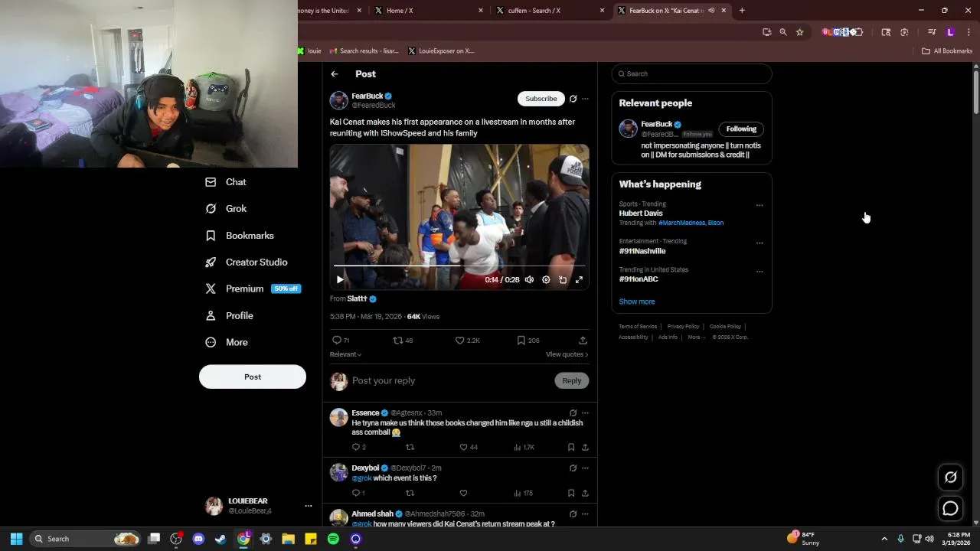View analytics on Essence's reply (1.7K)
980x551 pixels.
[x=524, y=447]
